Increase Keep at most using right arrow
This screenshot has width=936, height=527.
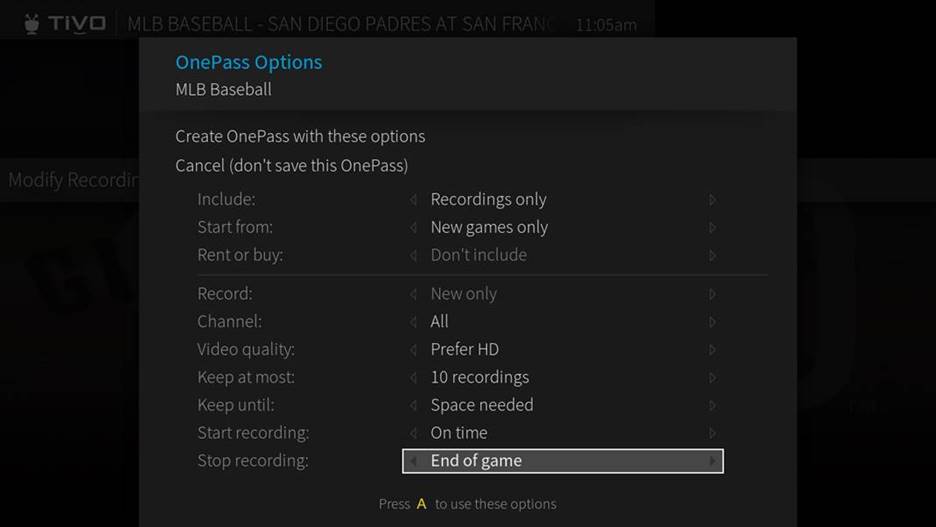click(712, 378)
